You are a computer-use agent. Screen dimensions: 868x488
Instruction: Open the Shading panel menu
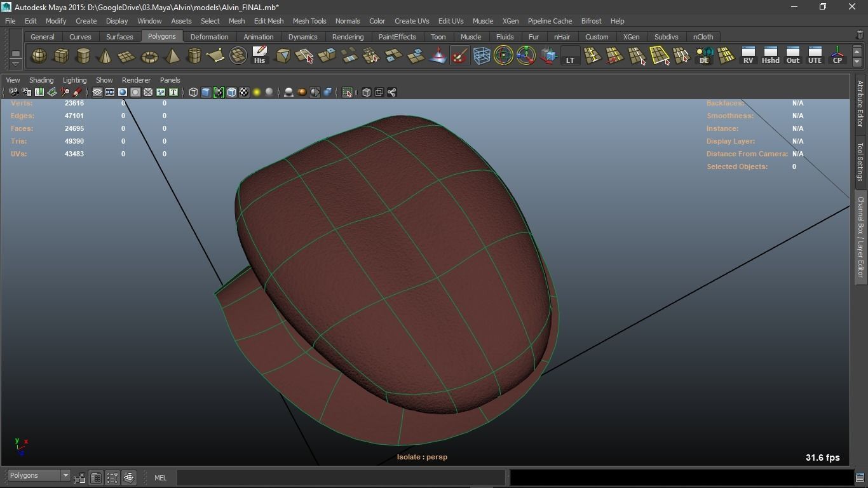(x=41, y=80)
